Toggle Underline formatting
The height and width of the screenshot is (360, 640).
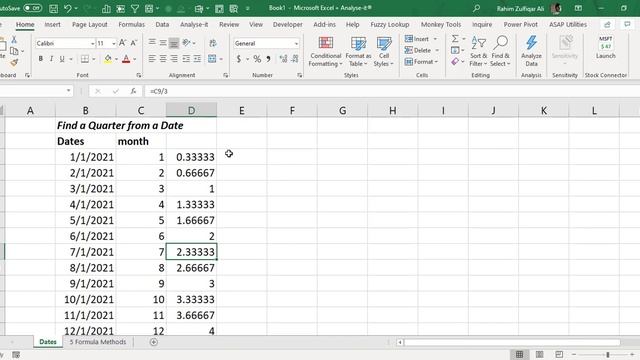tap(62, 59)
